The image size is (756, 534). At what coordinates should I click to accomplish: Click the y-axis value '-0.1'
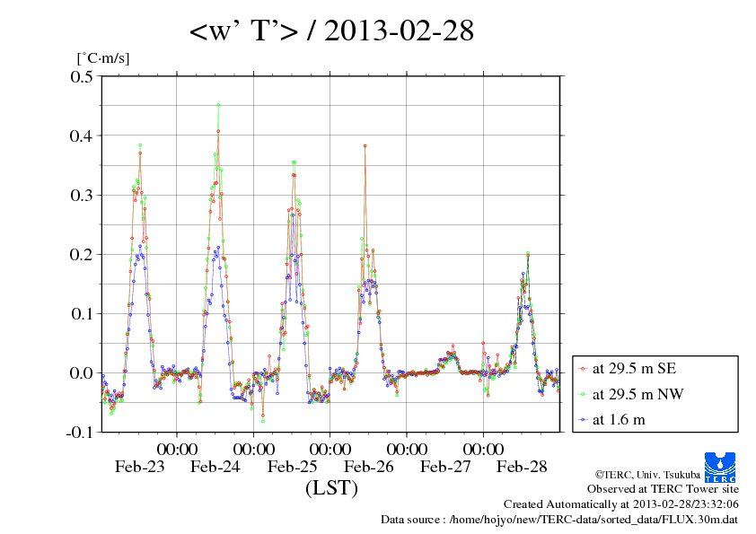point(78,433)
